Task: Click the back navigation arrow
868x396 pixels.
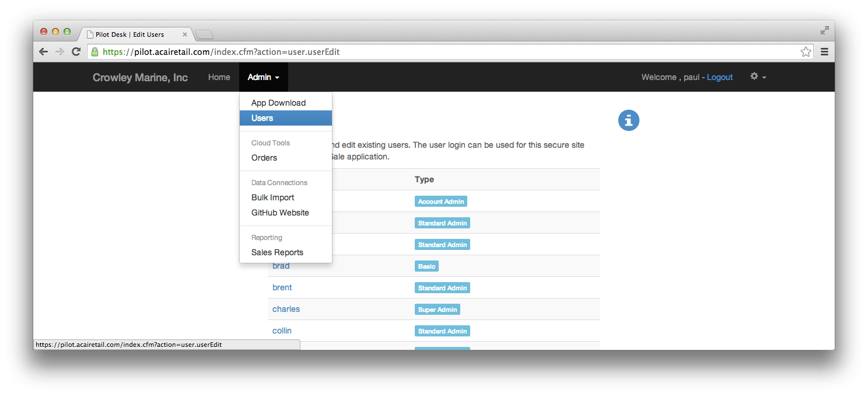Action: point(44,51)
